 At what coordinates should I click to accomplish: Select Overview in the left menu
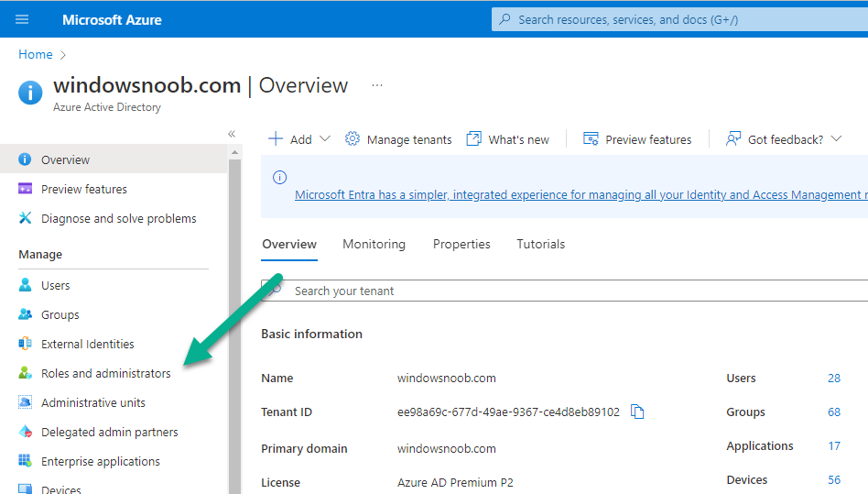pyautogui.click(x=114, y=159)
